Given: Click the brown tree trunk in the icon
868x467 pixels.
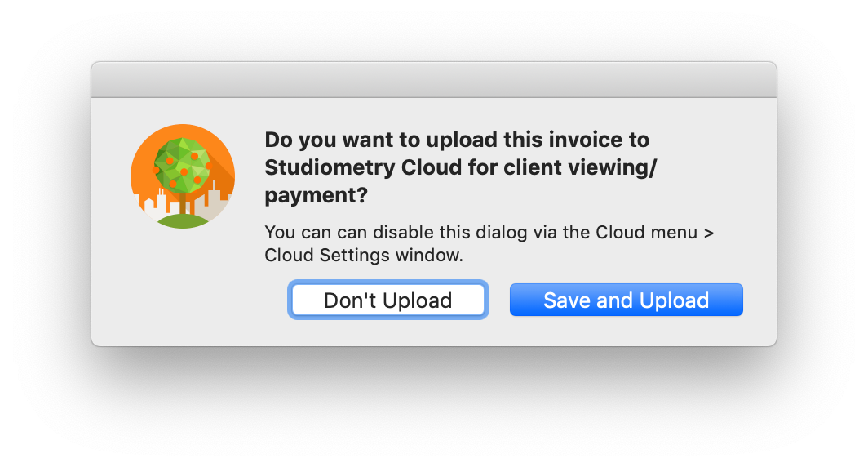Looking at the screenshot, I should point(184,204).
